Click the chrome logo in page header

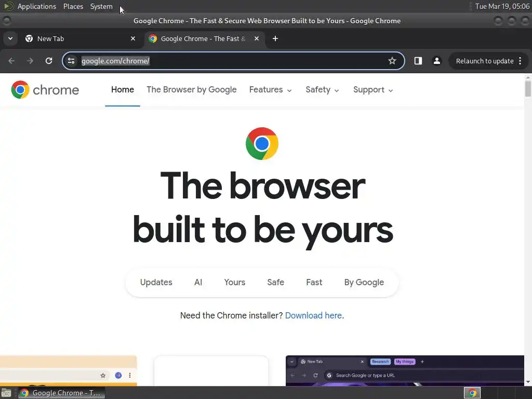(x=45, y=89)
